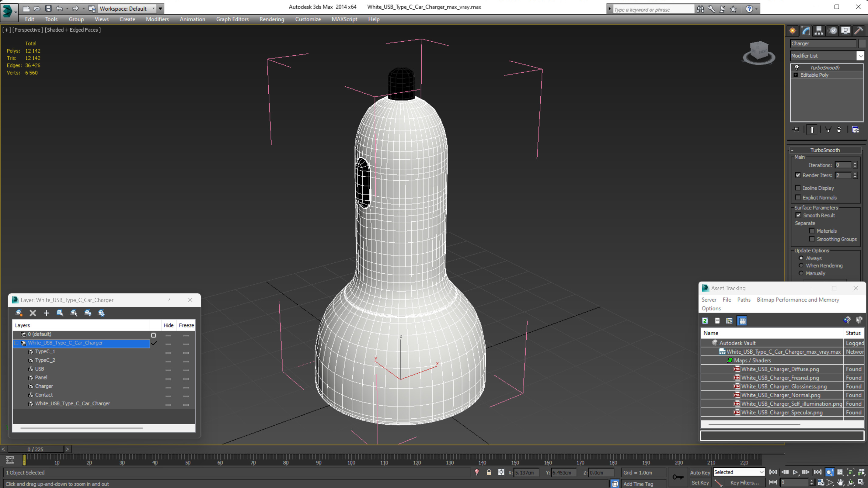
Task: Expand the Editable Poly sub-objects
Action: [796, 75]
